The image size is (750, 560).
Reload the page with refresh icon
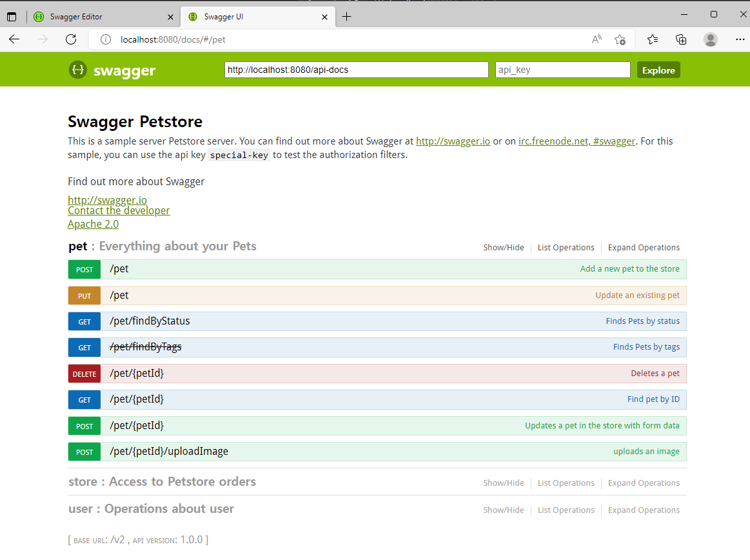click(71, 39)
